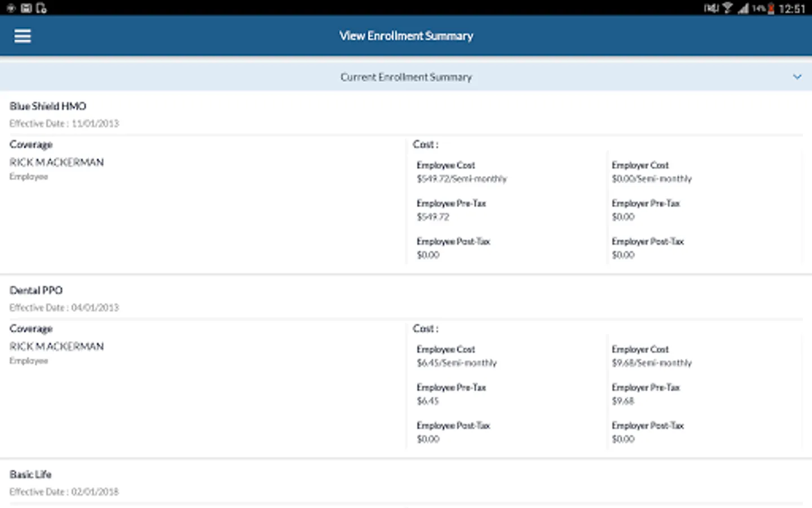
Task: Open the hamburger navigation menu
Action: 23,36
